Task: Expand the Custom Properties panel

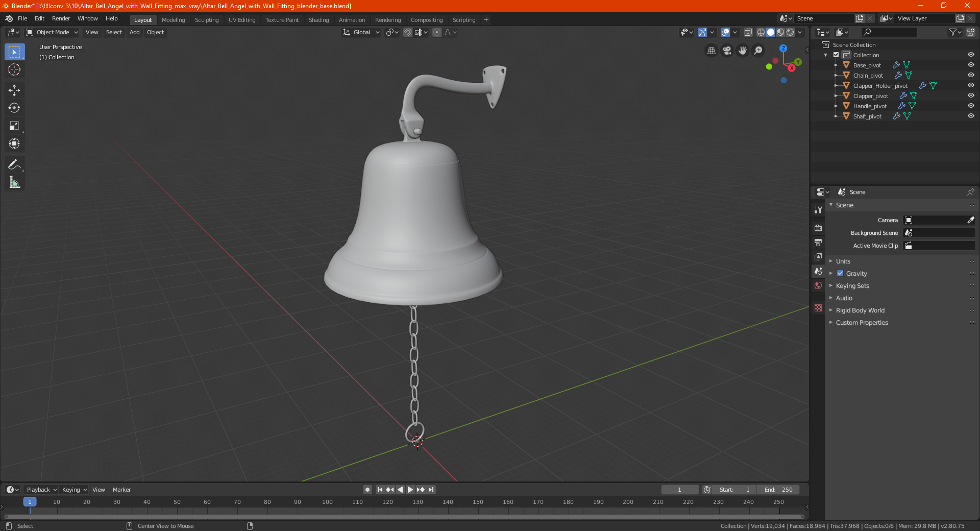Action: [862, 323]
